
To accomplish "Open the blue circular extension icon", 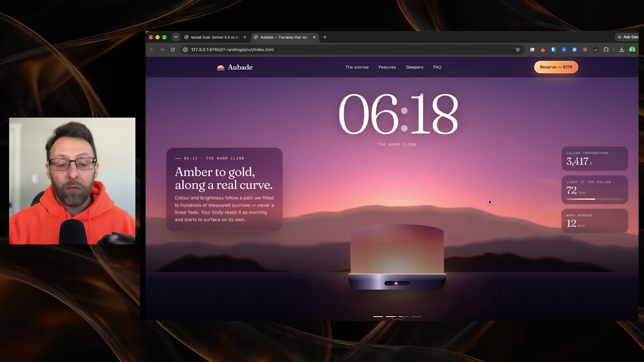I will pos(564,49).
